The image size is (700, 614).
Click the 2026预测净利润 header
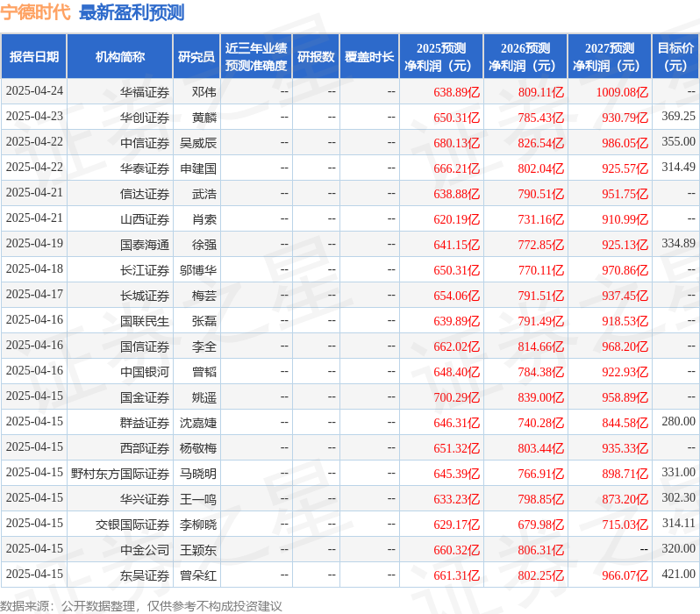click(525, 57)
